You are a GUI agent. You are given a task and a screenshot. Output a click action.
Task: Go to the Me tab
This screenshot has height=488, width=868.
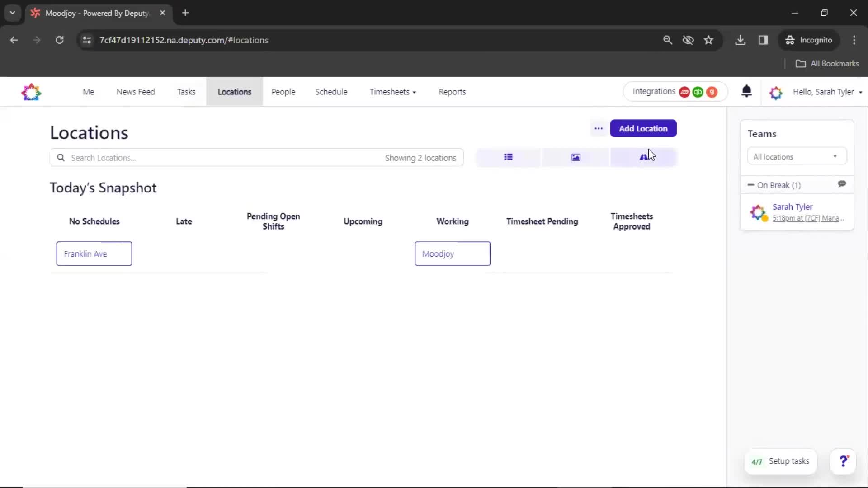(x=89, y=92)
